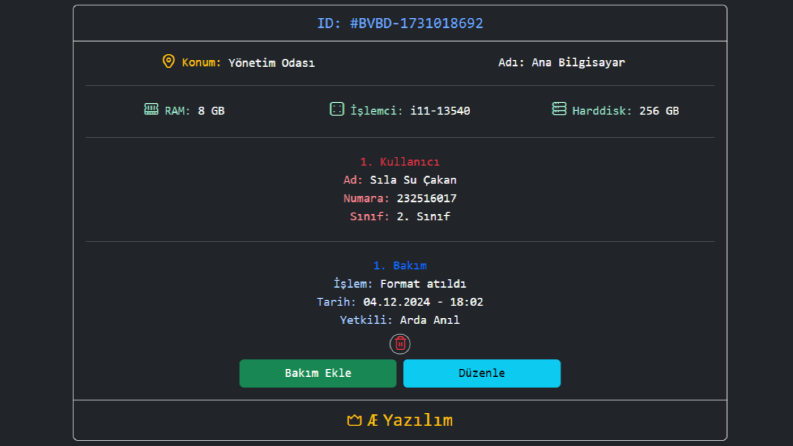The height and width of the screenshot is (446, 793).
Task: Click the 1. Kullanıcı heading
Action: tap(400, 162)
